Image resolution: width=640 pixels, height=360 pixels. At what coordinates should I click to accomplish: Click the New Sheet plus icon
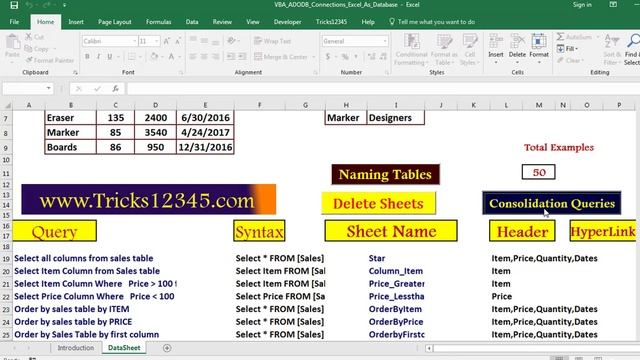point(167,348)
